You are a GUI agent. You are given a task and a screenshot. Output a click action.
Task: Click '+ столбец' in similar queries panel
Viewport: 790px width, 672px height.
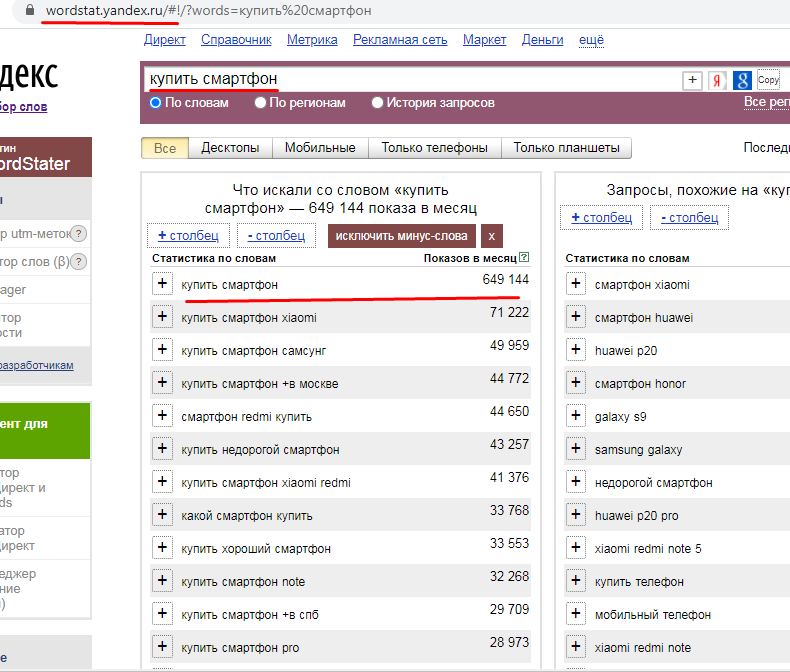pyautogui.click(x=602, y=218)
